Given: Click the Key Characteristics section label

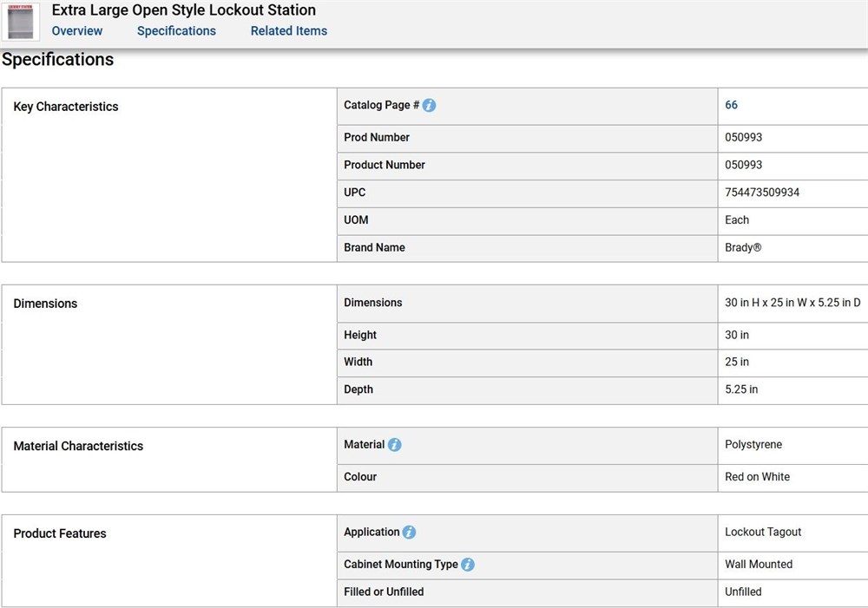Looking at the screenshot, I should click(x=66, y=107).
